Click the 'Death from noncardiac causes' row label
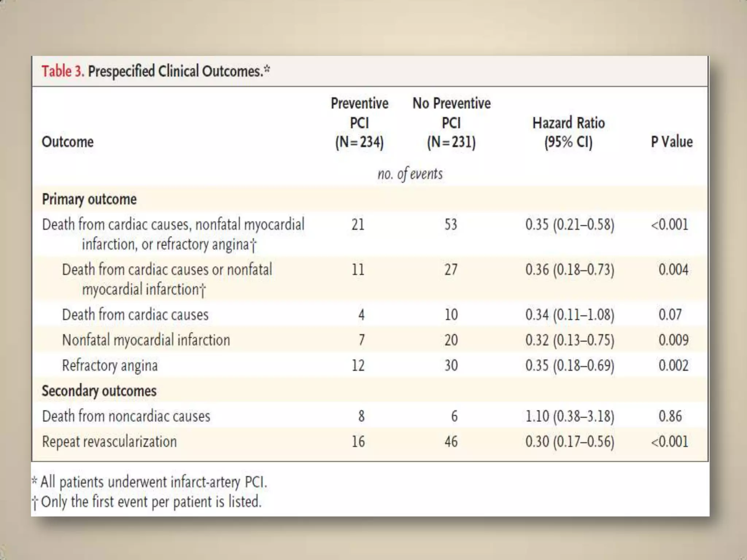 point(126,416)
